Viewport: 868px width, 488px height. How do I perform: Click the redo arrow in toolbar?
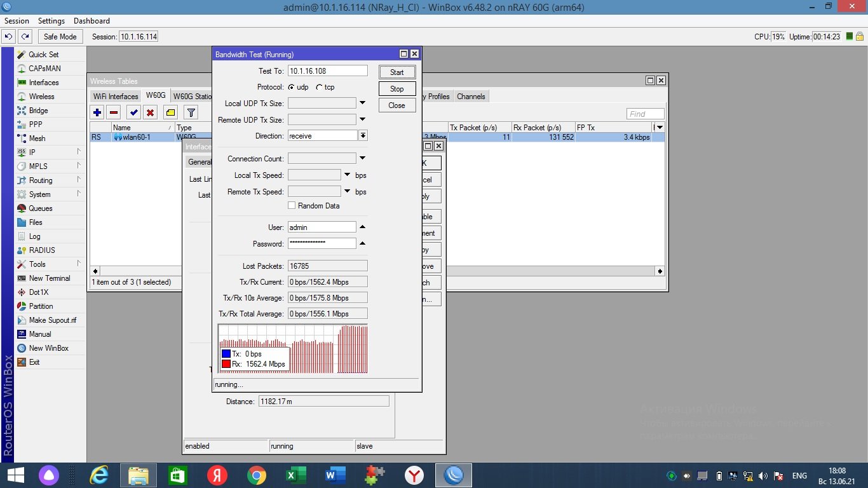tap(25, 37)
